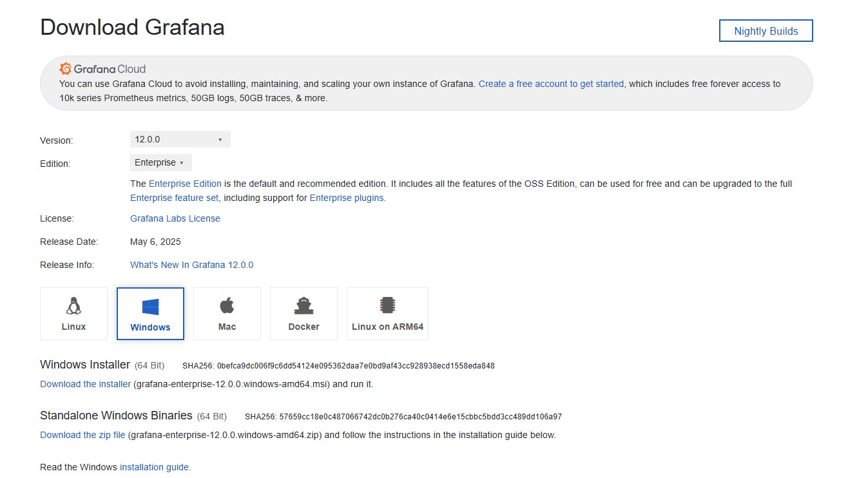Open What's New In Grafana 12.0.0
This screenshot has width=868, height=478.
[x=191, y=265]
